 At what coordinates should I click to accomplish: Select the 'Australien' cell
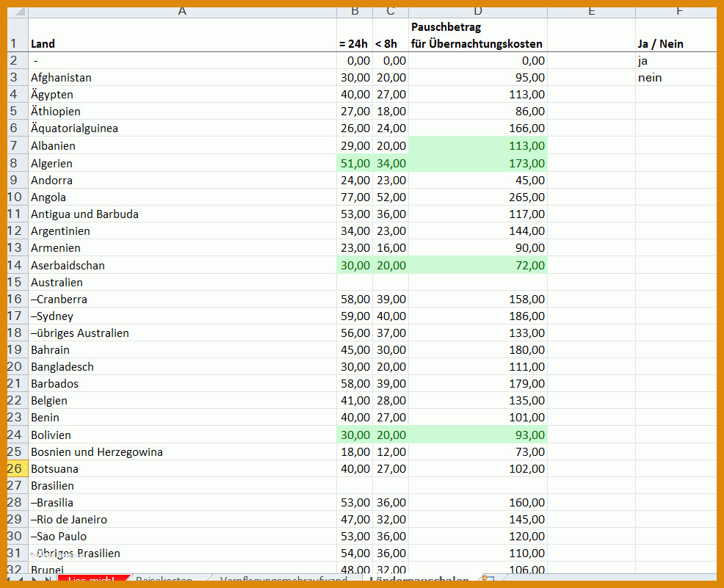click(x=182, y=282)
